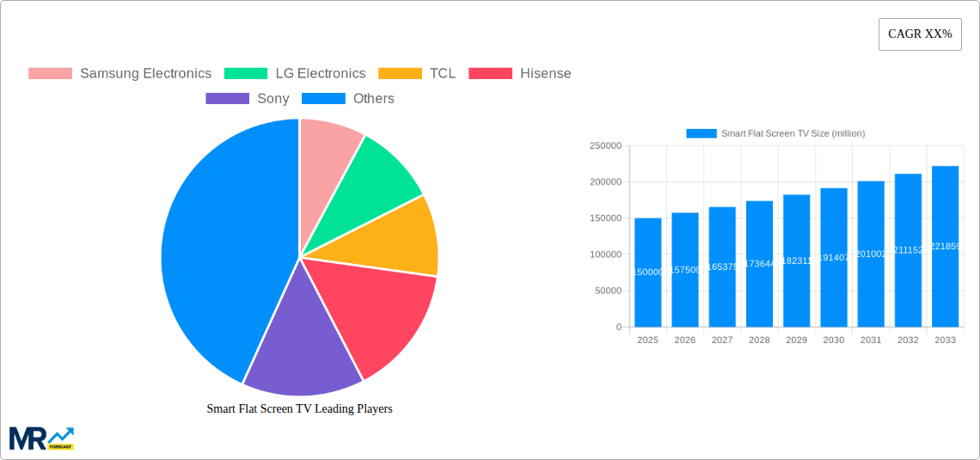Click the 2028 bar showing 173644
Screen dimensions: 980x460
759,264
